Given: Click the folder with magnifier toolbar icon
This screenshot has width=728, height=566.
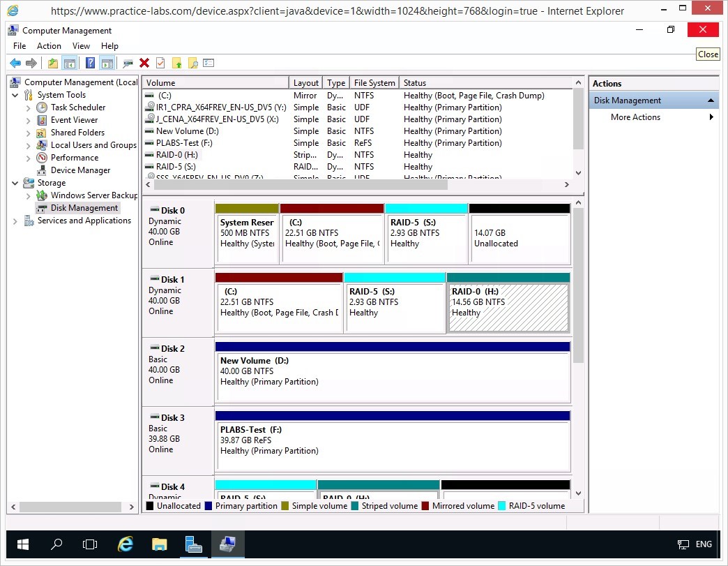Looking at the screenshot, I should coord(193,64).
